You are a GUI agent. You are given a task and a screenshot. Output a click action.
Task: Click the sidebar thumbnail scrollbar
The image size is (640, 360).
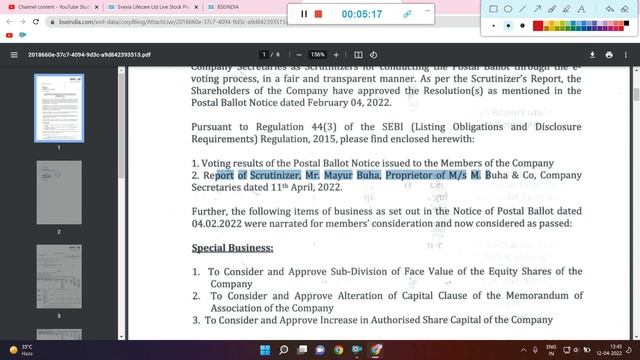(x=121, y=127)
